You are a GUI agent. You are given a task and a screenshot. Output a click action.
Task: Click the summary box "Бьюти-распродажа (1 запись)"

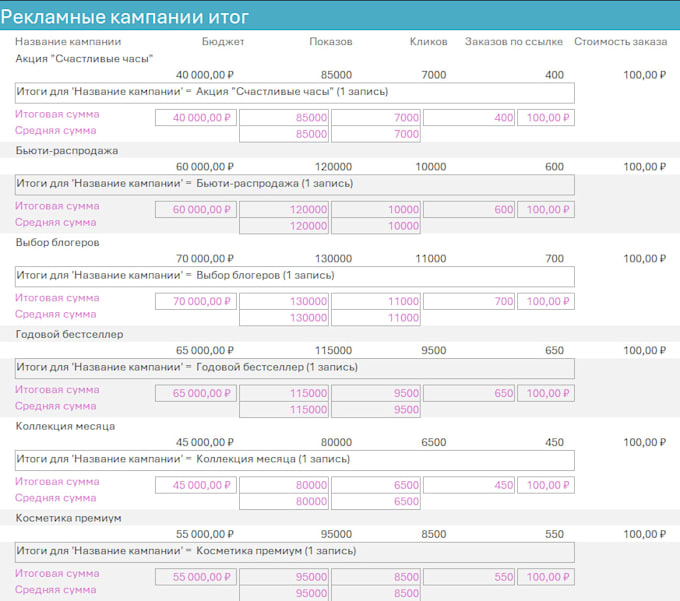[x=294, y=185]
